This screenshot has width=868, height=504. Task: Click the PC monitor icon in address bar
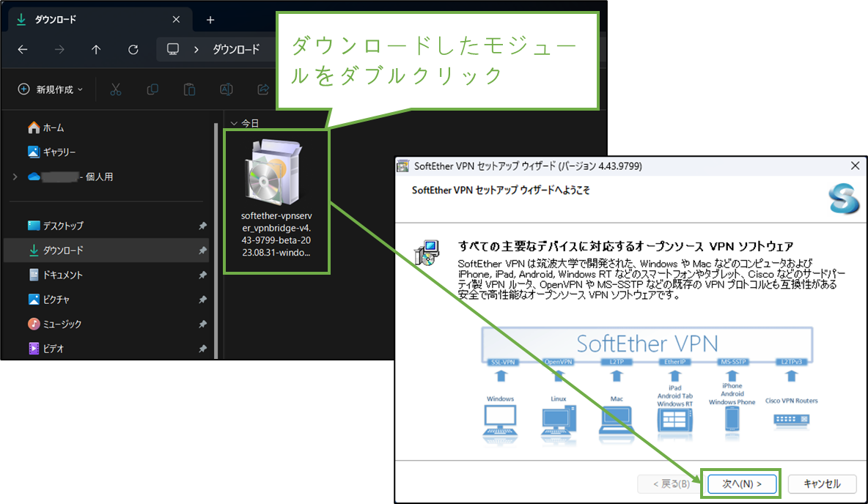point(173,49)
